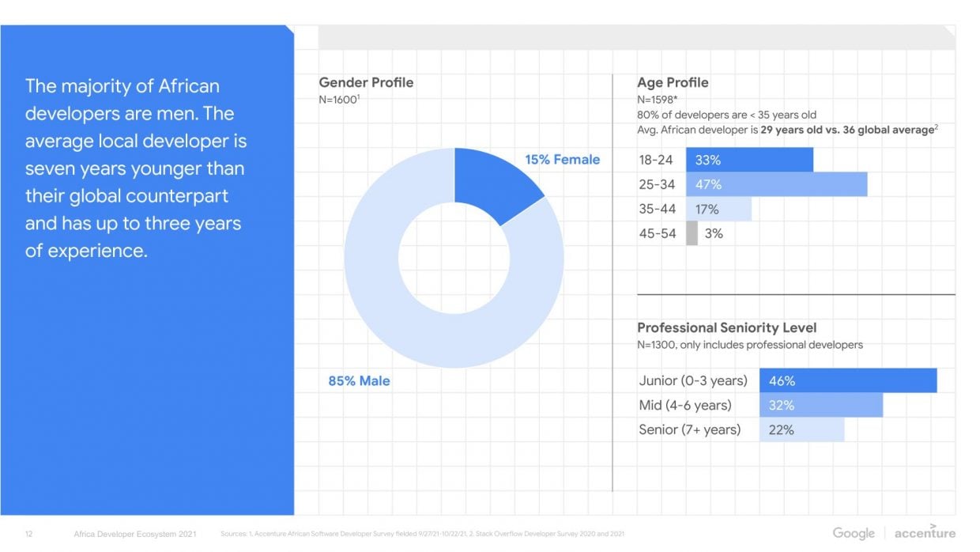
Task: Click the slide number 12
Action: pyautogui.click(x=29, y=534)
